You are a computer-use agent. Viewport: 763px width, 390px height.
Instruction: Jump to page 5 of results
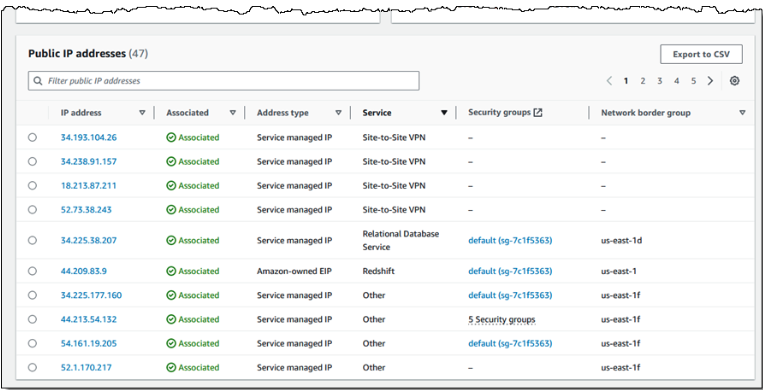coord(693,81)
